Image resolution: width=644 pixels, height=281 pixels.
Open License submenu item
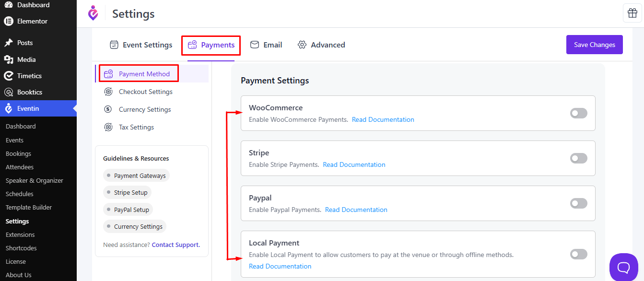(16, 261)
